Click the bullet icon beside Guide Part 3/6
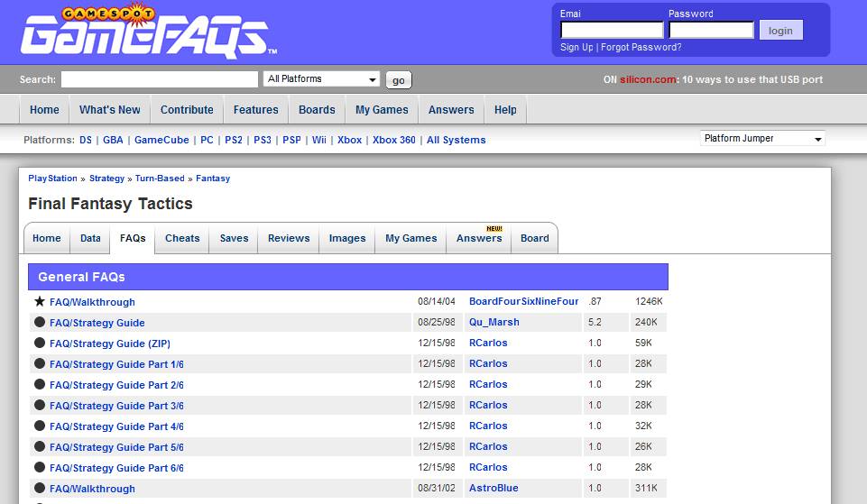Viewport: 867px width, 504px height. (40, 405)
